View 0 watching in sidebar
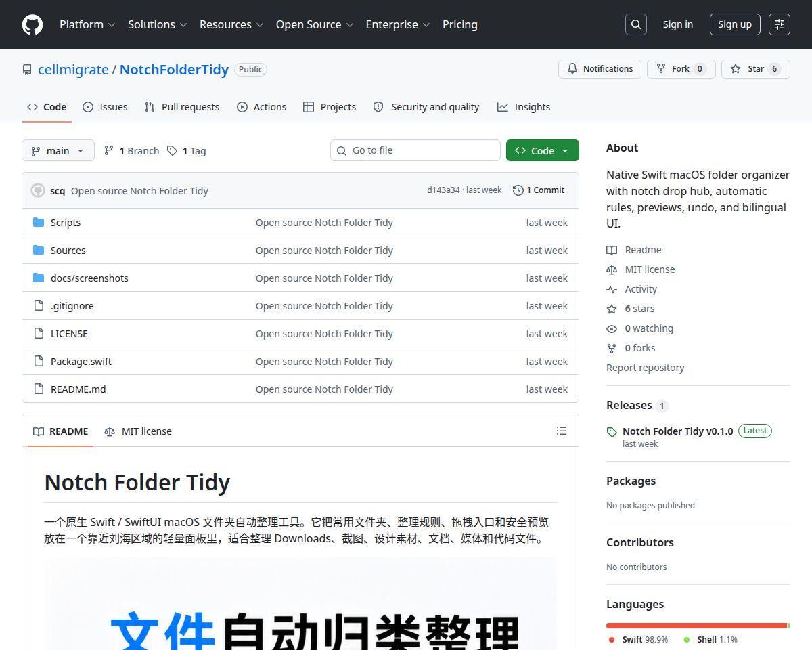This screenshot has width=812, height=650. 640,328
